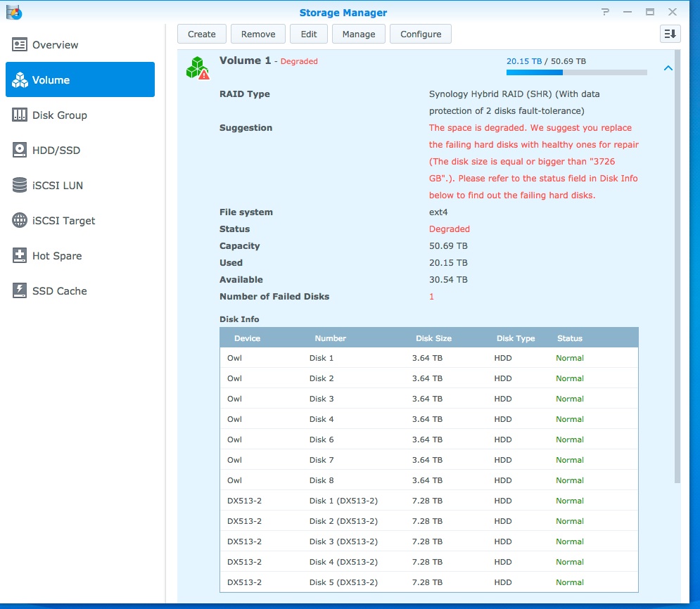Click the Number column header
The height and width of the screenshot is (609, 700).
(x=331, y=338)
